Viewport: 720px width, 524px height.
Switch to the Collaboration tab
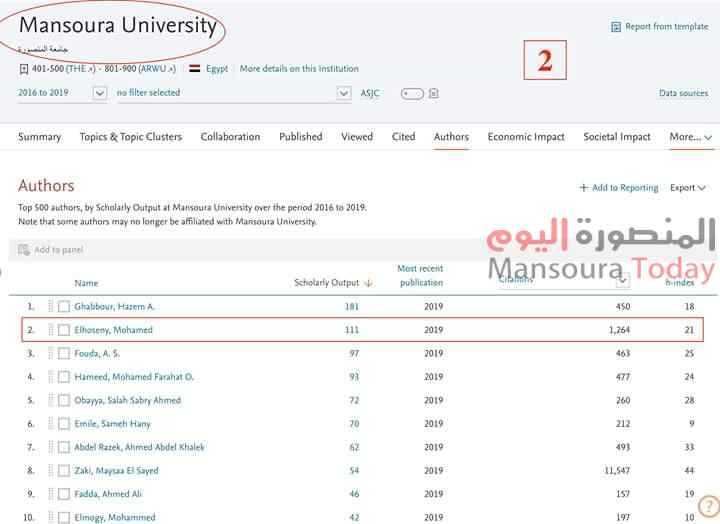coord(230,137)
